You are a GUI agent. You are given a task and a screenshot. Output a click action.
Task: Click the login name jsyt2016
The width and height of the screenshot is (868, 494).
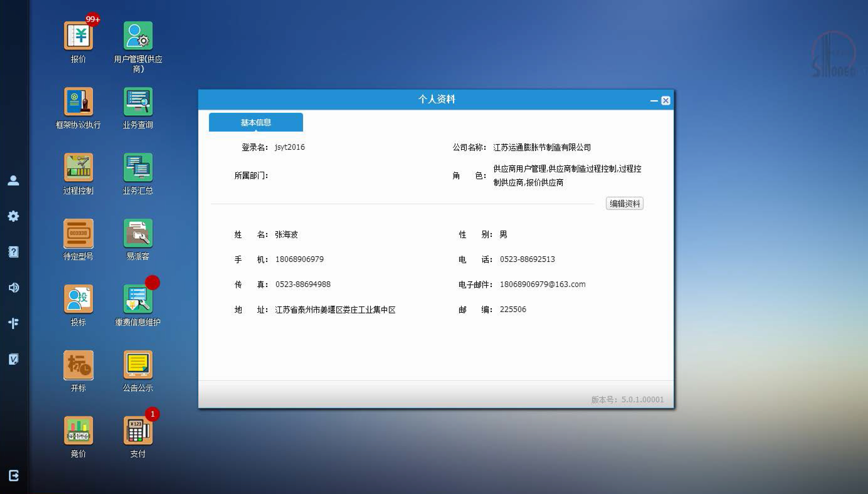290,147
